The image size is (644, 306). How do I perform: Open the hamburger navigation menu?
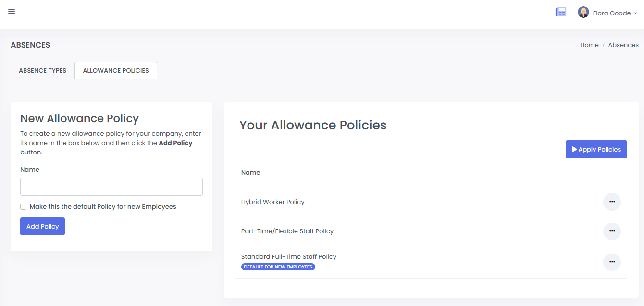12,12
